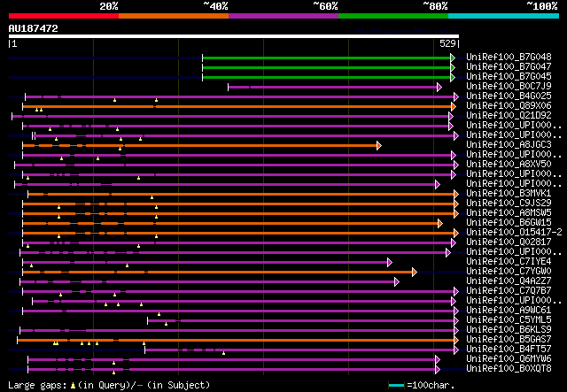Select the UniRef100_B3MVK1 label

tap(509, 193)
